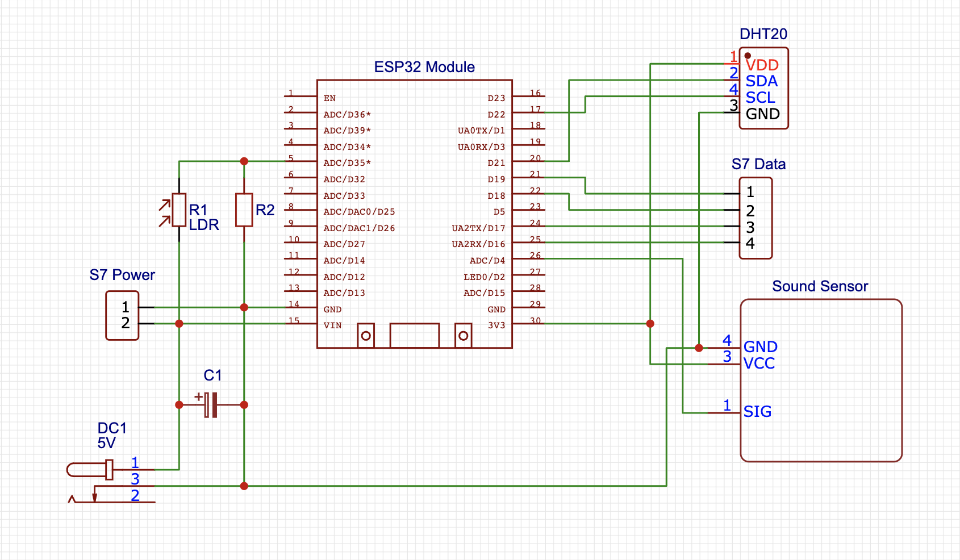Viewport: 960px width, 560px height.
Task: Click the R1 designator label
Action: 198,210
